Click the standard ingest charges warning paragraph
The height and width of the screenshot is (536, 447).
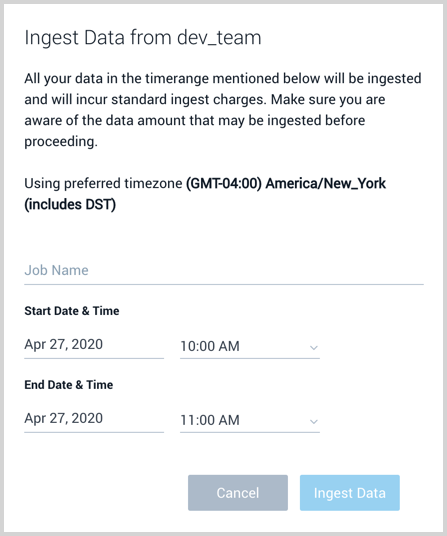tap(223, 110)
